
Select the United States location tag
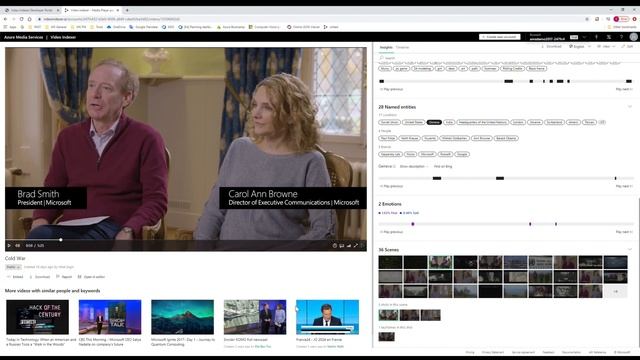pos(413,122)
